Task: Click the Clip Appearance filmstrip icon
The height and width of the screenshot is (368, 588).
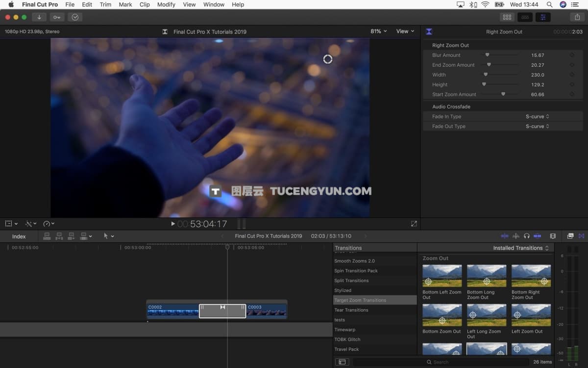Action: click(x=553, y=236)
